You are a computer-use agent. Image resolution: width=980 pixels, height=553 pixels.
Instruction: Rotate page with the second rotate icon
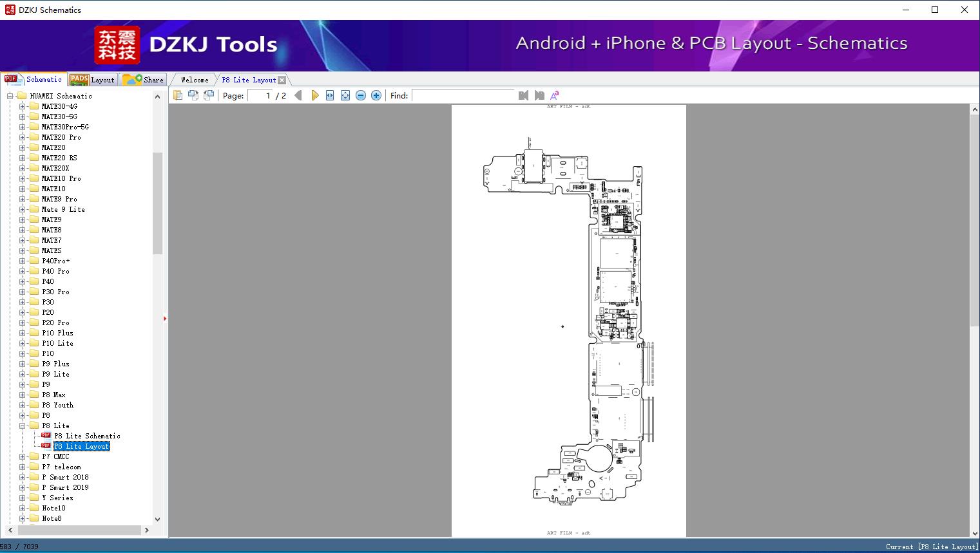[x=209, y=95]
